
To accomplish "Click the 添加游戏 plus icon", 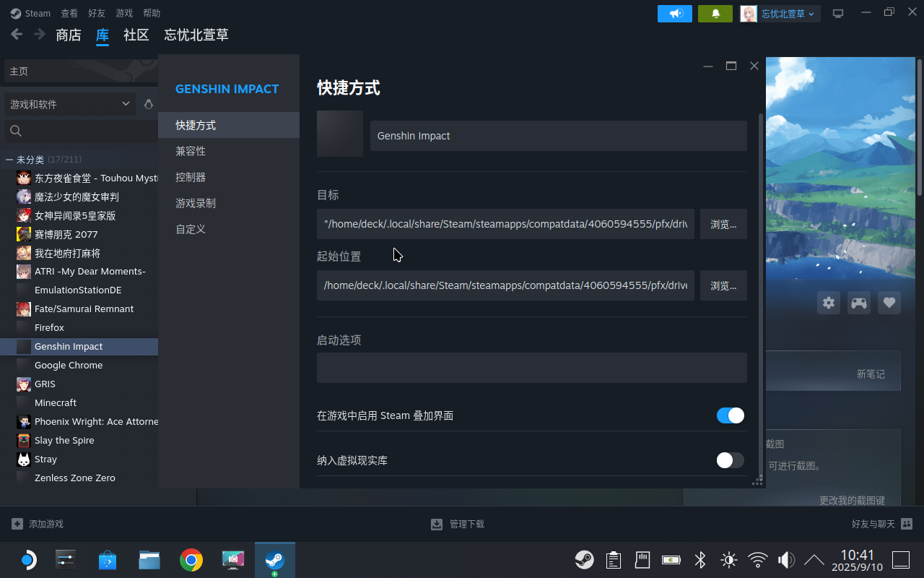I will (x=17, y=524).
